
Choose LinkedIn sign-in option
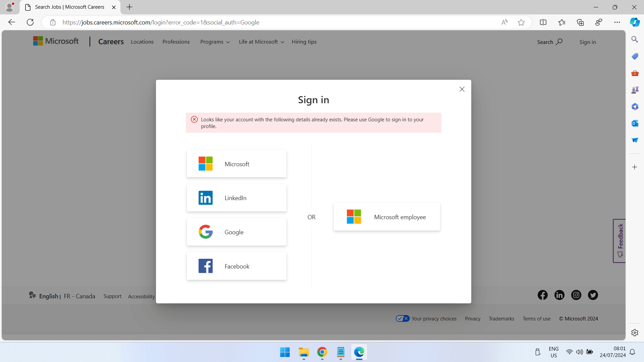tap(236, 198)
